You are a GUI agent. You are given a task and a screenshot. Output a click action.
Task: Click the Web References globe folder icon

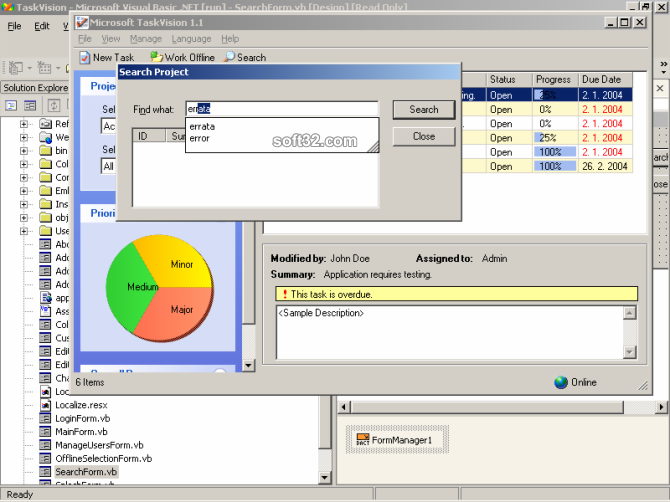pyautogui.click(x=45, y=137)
